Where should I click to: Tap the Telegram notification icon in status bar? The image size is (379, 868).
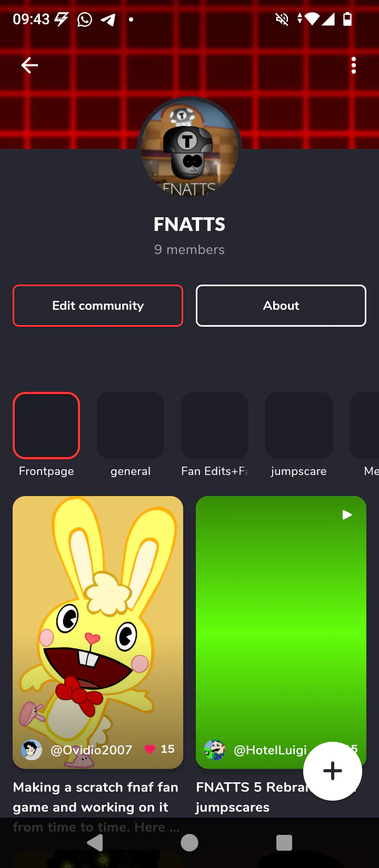(x=108, y=20)
